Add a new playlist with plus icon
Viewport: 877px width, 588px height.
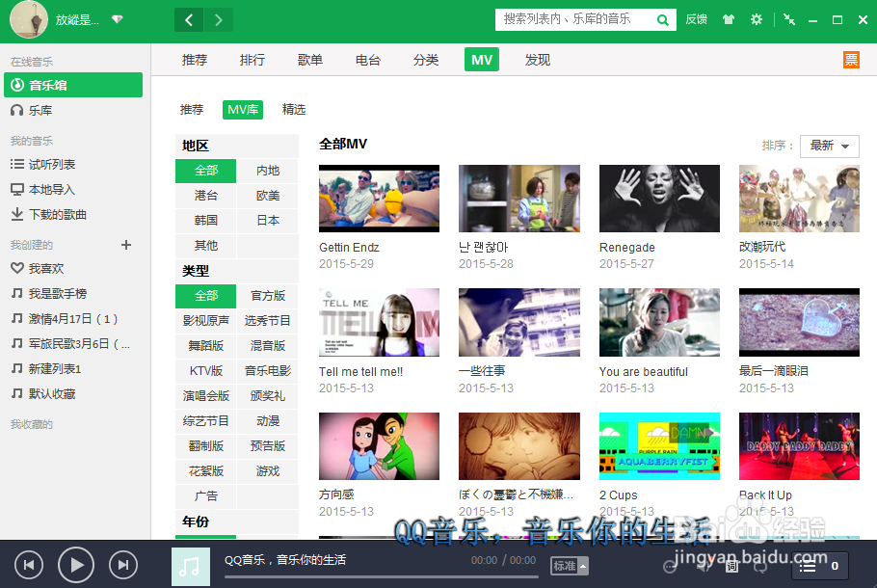[x=126, y=245]
